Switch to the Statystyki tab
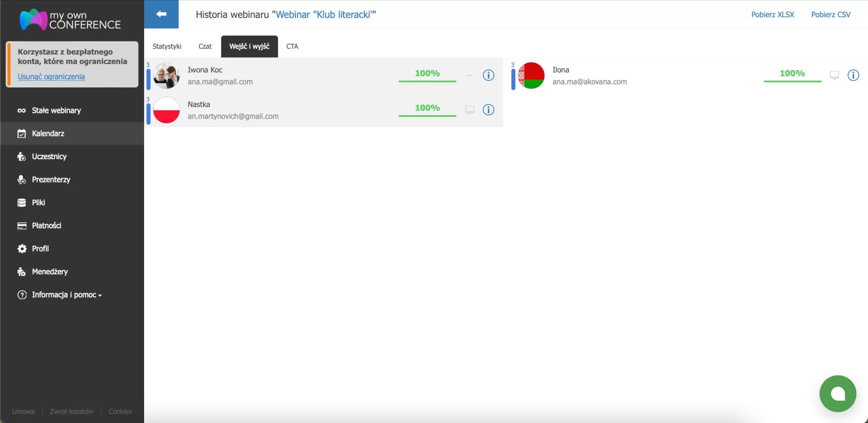Viewport: 868px width, 423px height. click(x=167, y=46)
